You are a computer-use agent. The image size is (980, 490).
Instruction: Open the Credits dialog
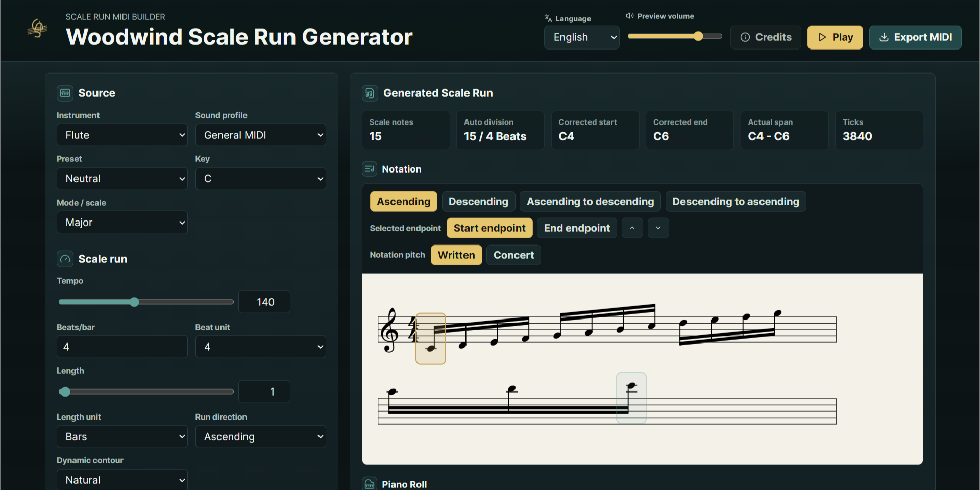click(x=766, y=37)
